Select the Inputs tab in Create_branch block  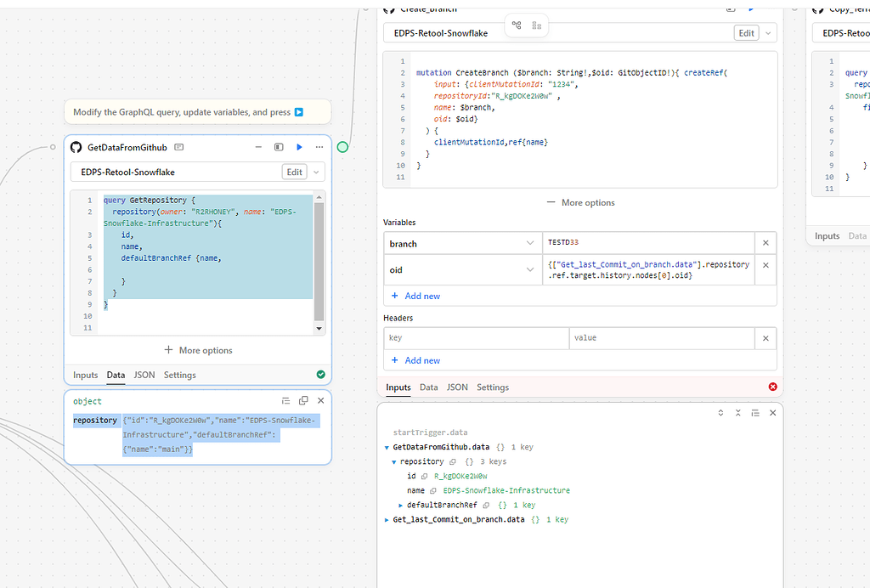coord(398,387)
